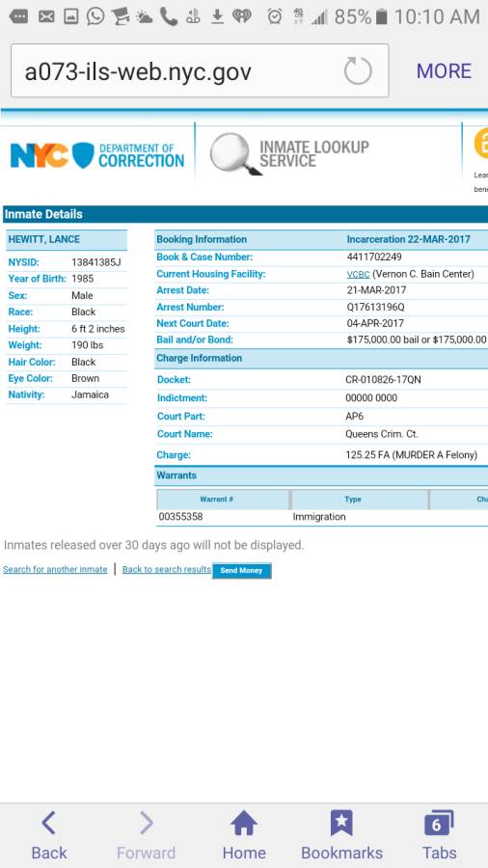Open Bookmarks from bottom bar

coord(341,835)
